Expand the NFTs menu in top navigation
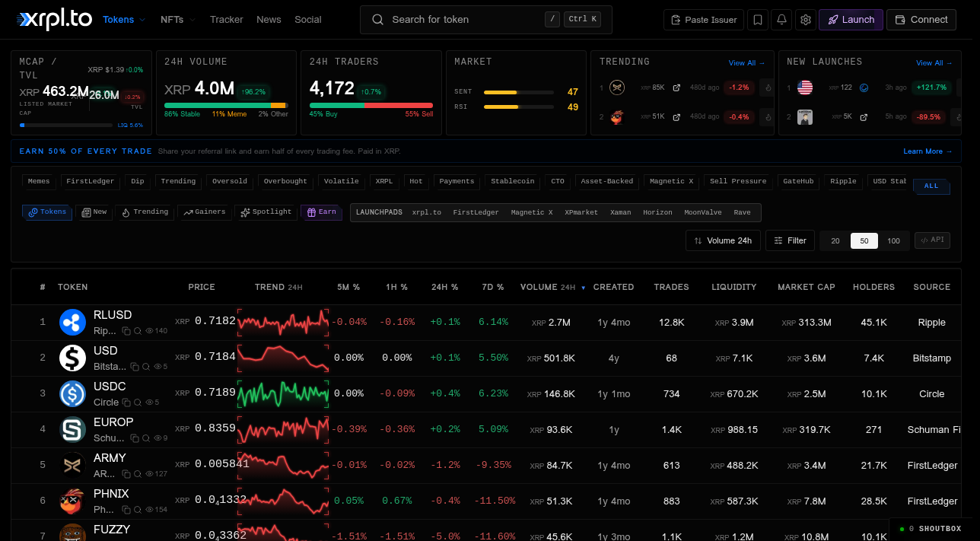980x541 pixels. [x=177, y=20]
